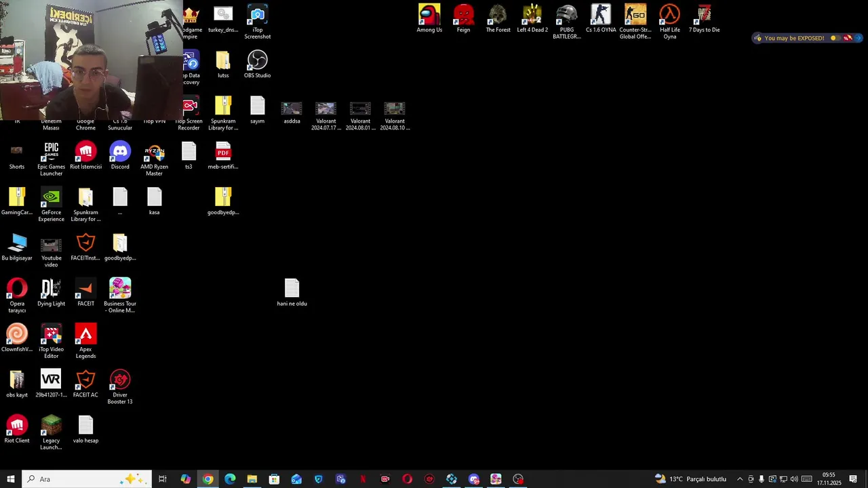Launch the Epic Games Launcher icon
868x488 pixels.
pyautogui.click(x=52, y=159)
